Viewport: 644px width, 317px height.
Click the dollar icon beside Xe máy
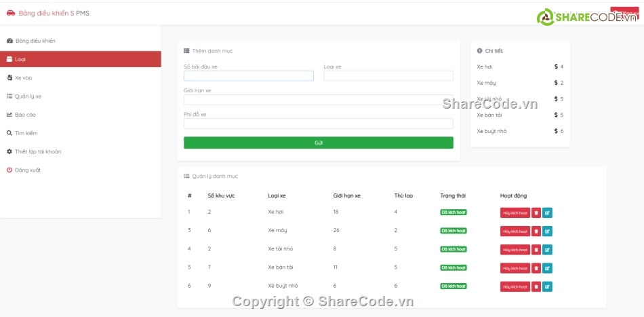[556, 83]
